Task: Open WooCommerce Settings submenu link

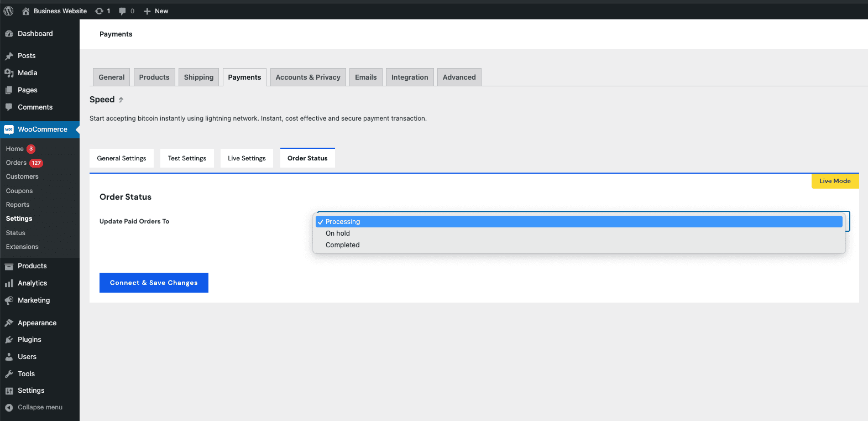Action: [19, 219]
